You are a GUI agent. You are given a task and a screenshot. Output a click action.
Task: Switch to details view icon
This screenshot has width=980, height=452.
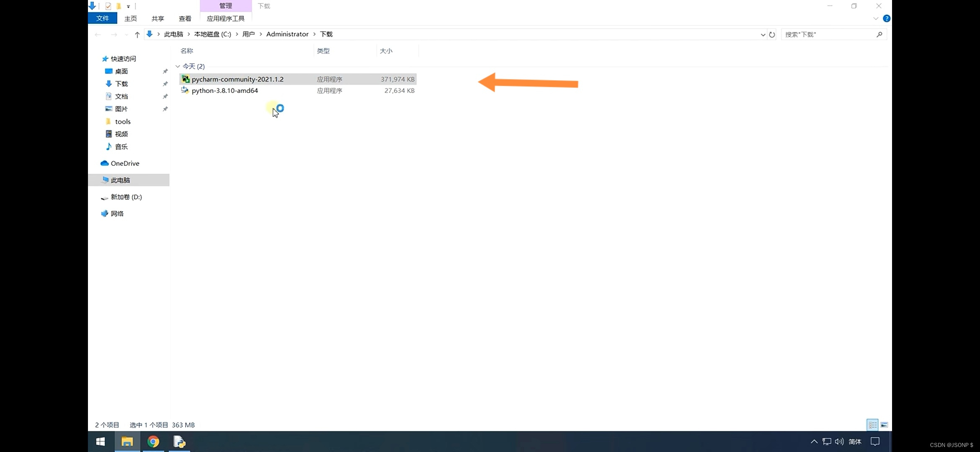872,425
